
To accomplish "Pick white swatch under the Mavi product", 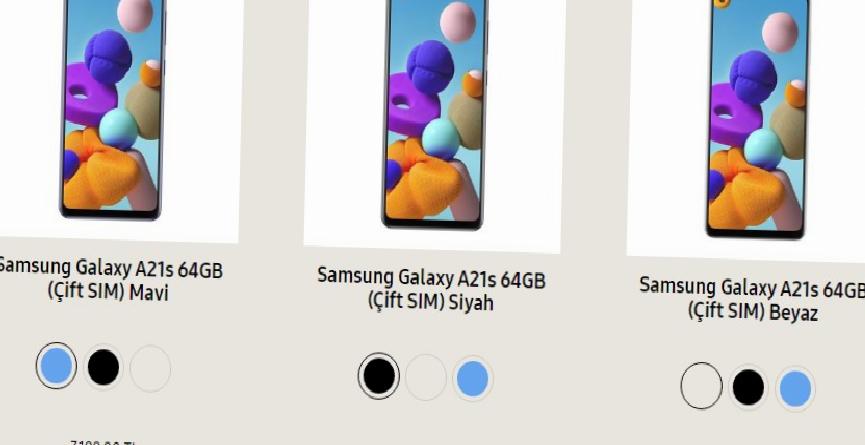I will click(150, 368).
